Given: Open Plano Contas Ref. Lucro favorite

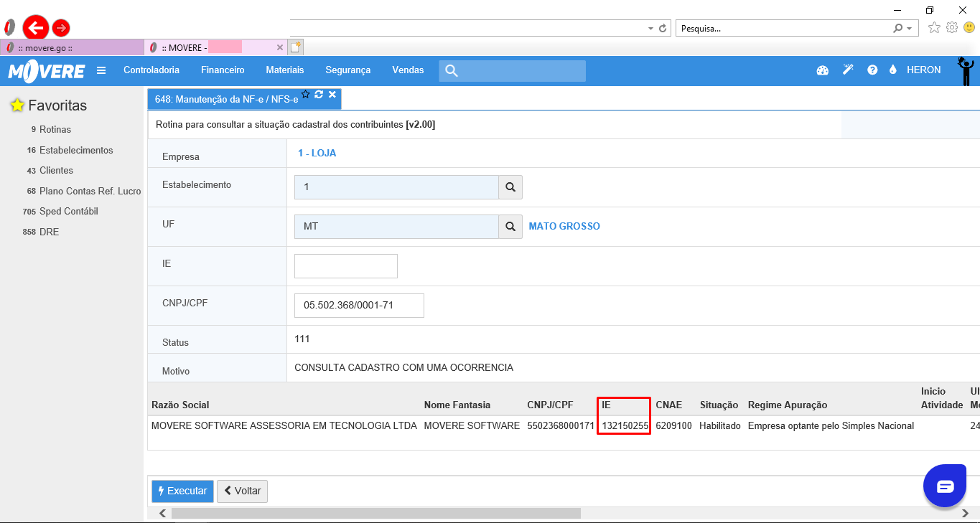Looking at the screenshot, I should point(90,192).
